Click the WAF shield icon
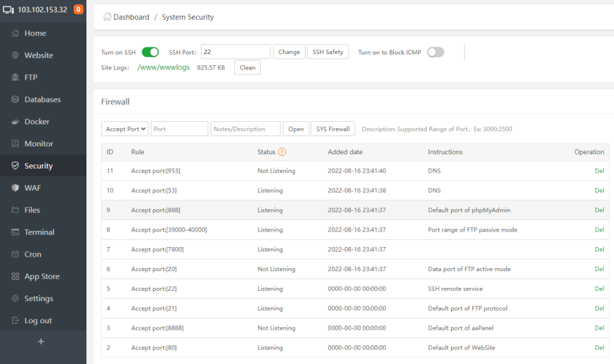614x364 pixels. (x=16, y=188)
